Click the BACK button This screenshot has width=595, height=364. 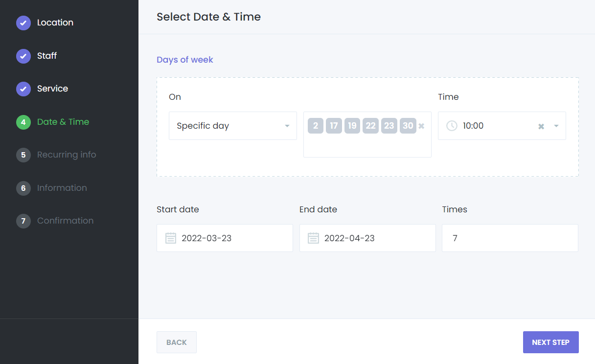coord(176,342)
